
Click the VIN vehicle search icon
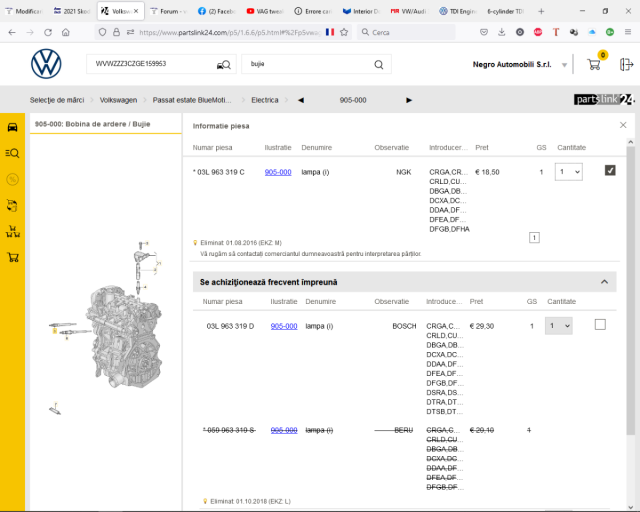point(224,65)
